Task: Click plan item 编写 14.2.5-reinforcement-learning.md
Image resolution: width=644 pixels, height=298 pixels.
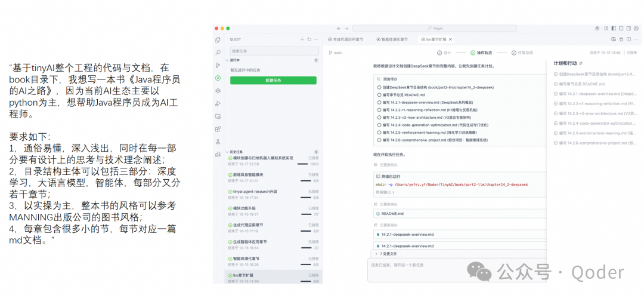Action: (x=596, y=133)
